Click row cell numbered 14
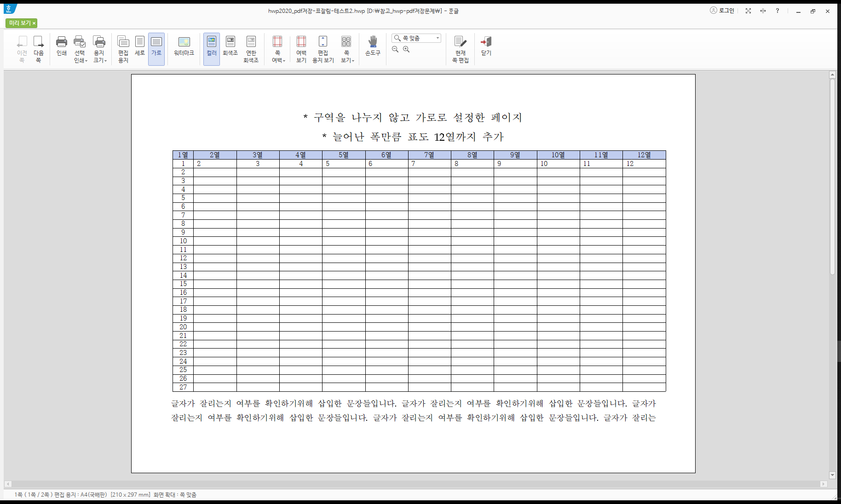841x504 pixels. point(183,275)
